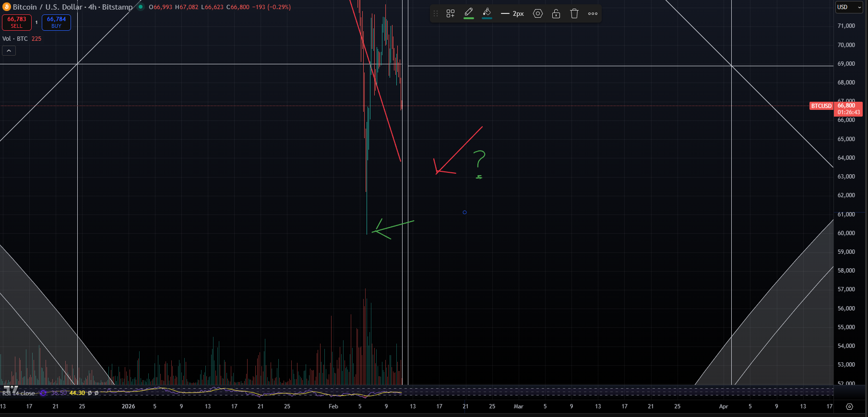
Task: Click the 71,000 label on the price scale
Action: 846,26
